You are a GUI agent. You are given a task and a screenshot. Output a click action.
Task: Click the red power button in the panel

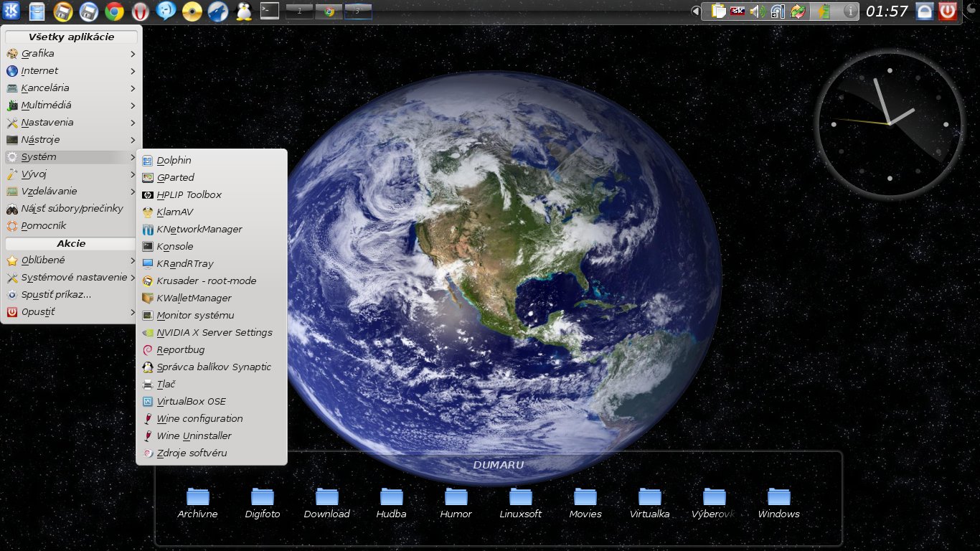948,11
